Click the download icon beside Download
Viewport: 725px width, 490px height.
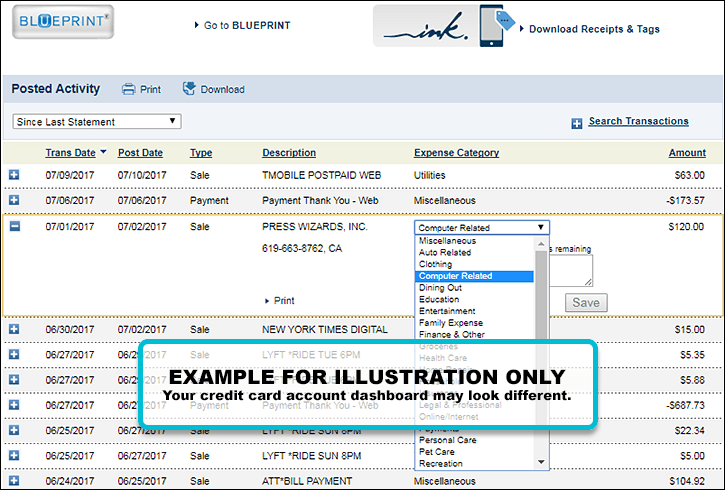click(189, 89)
